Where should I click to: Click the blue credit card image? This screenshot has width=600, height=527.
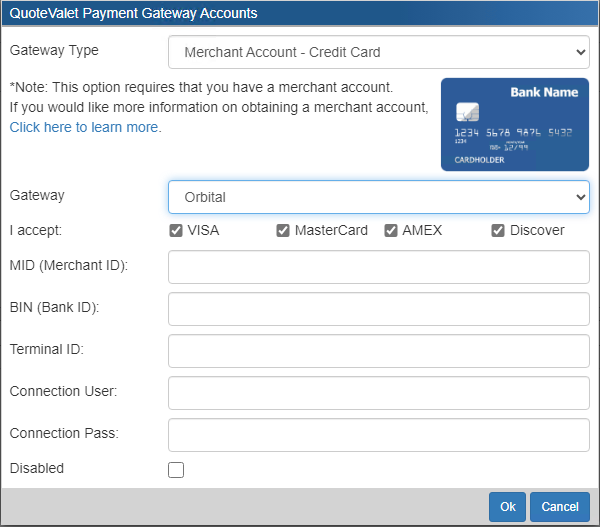[514, 125]
